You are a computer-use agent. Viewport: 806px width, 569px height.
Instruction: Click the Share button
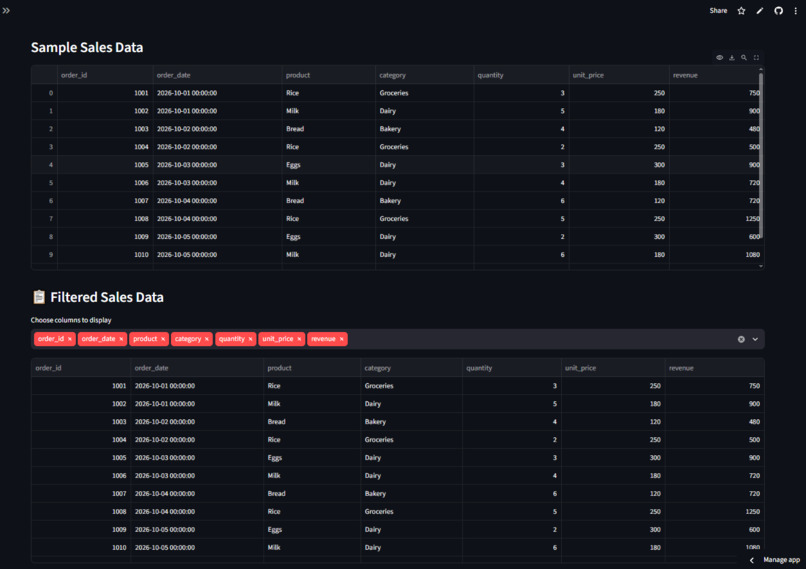coord(718,10)
